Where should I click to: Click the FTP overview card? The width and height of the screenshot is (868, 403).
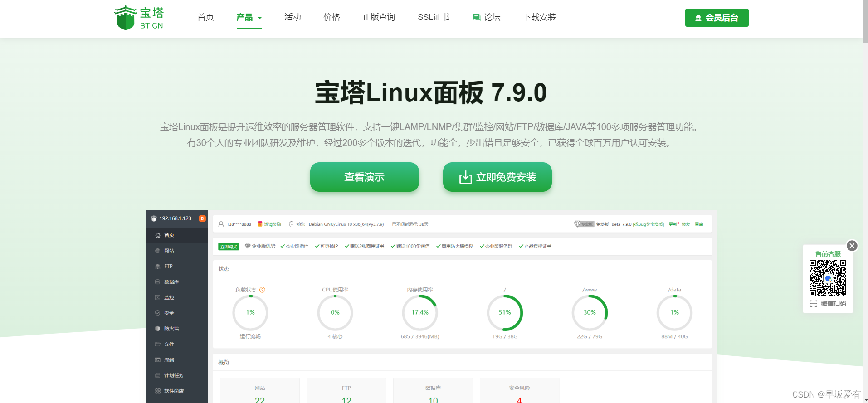click(346, 390)
